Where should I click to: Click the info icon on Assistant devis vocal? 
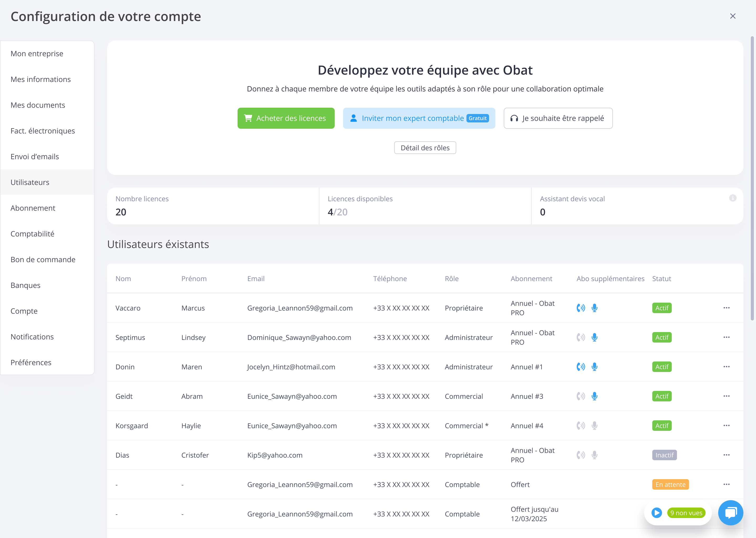click(732, 198)
